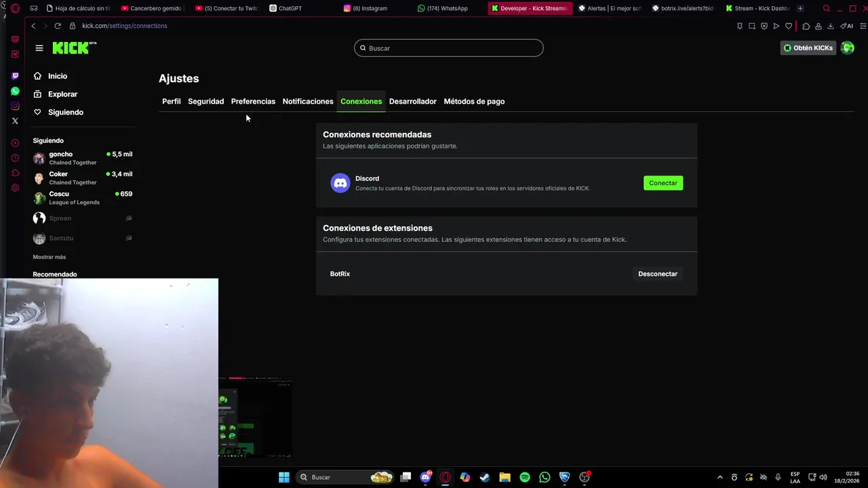Click the Opera search tabs magnifier
This screenshot has height=488, width=868.
coord(826,8)
